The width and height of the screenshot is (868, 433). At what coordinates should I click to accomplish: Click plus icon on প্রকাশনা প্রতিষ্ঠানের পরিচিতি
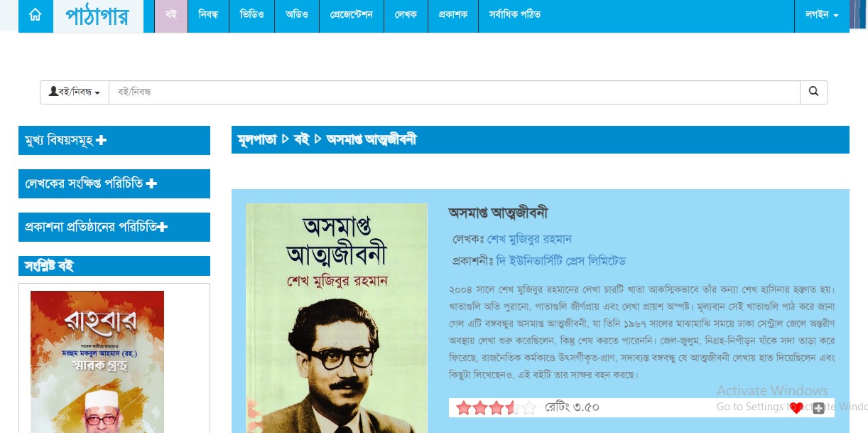coord(162,228)
